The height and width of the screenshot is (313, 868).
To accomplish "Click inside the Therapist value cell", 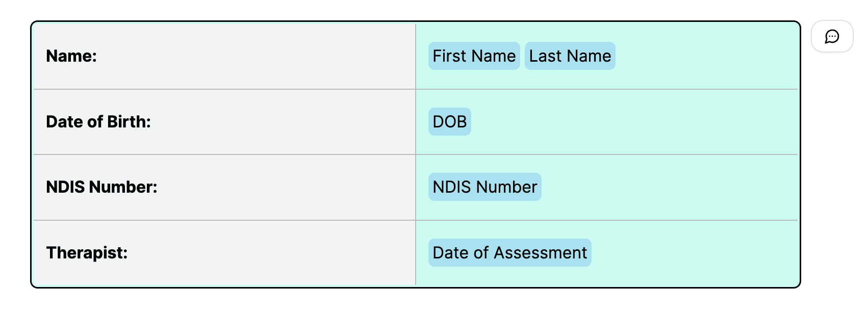I will click(688, 252).
